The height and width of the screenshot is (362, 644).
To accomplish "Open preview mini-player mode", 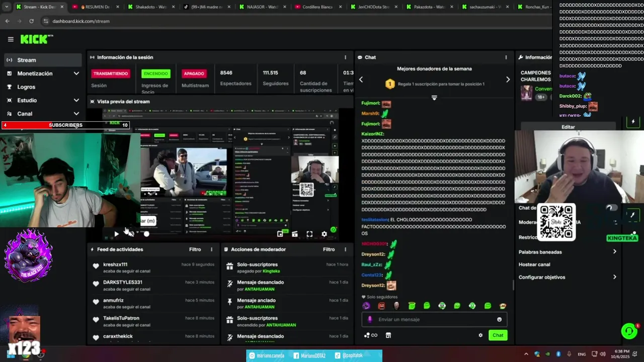I will (x=280, y=234).
